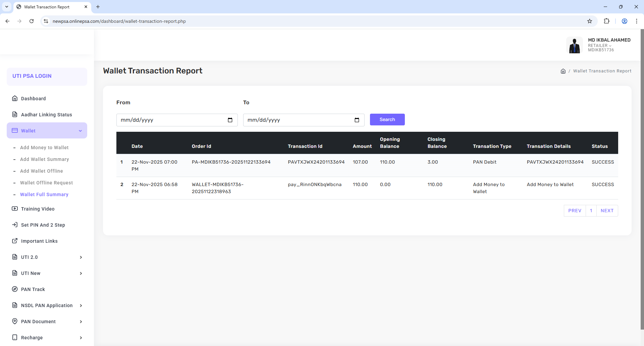Bookmark this page with the star icon
Screen dimensions: 644x346
[590, 21]
